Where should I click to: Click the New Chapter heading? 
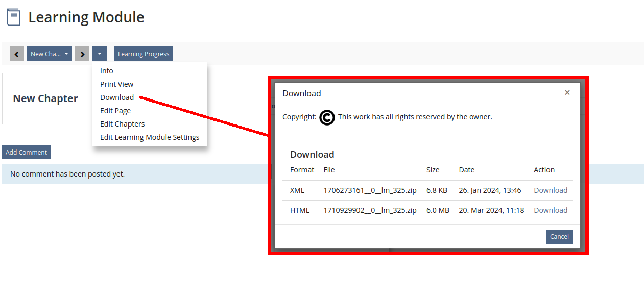click(x=45, y=98)
